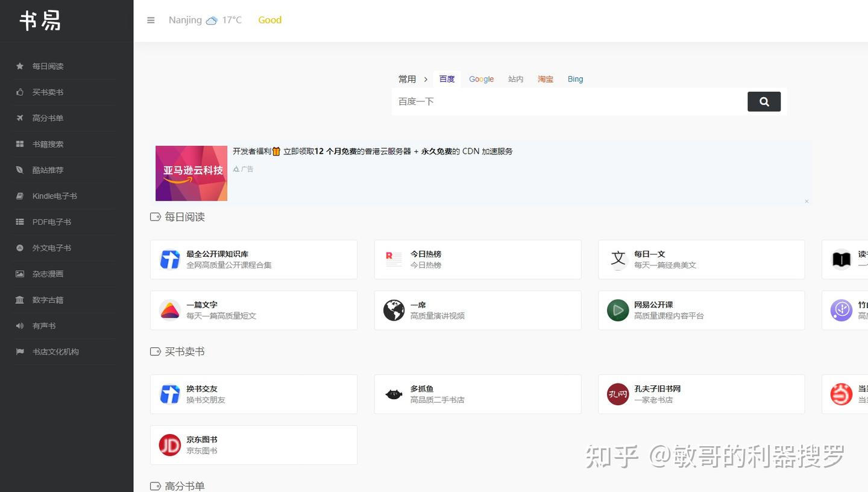Click the grid icon beside 书籍搜索
Image resolution: width=868 pixels, height=492 pixels.
(20, 144)
